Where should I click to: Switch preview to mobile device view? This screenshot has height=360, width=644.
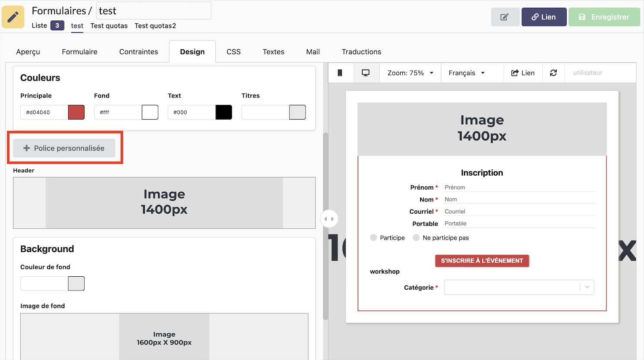click(340, 73)
